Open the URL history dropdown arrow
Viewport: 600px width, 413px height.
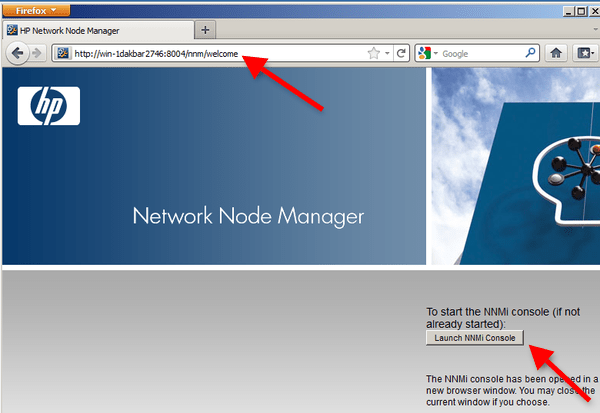(387, 53)
